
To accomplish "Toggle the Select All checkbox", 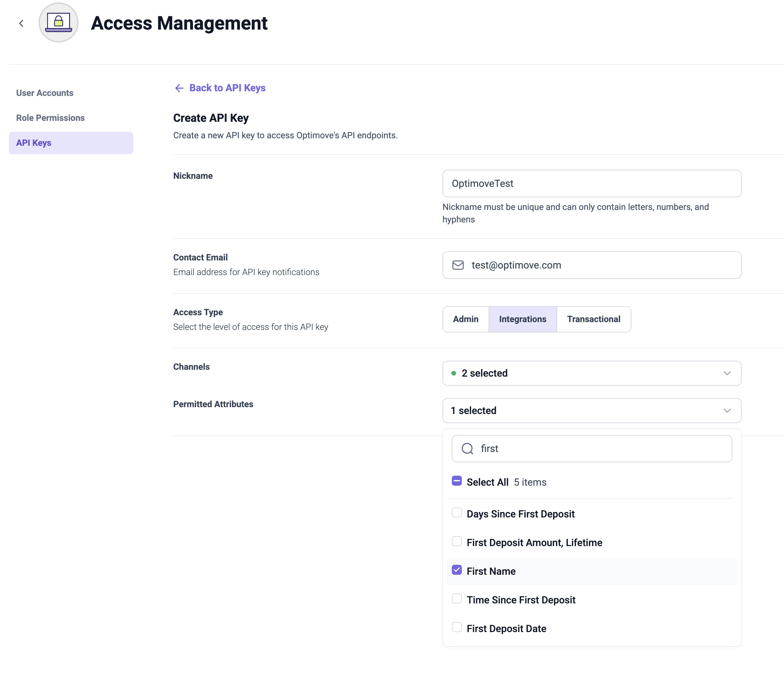I will [x=457, y=481].
